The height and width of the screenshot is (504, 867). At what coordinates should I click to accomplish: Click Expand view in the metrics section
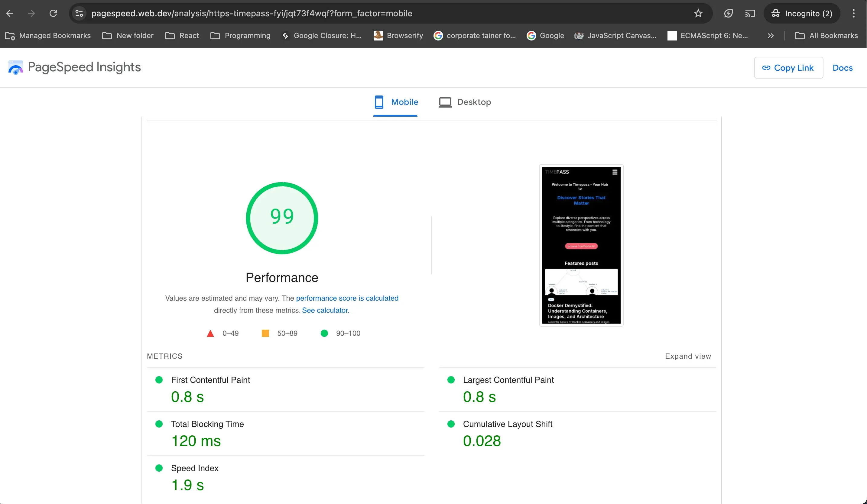[687, 356]
